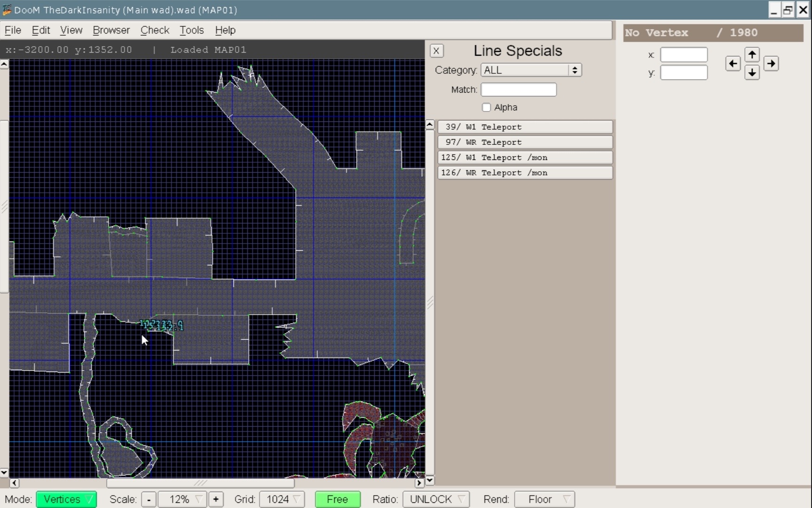Click Line Specials list scroll-up arrow
This screenshot has width=812, height=508.
429,125
